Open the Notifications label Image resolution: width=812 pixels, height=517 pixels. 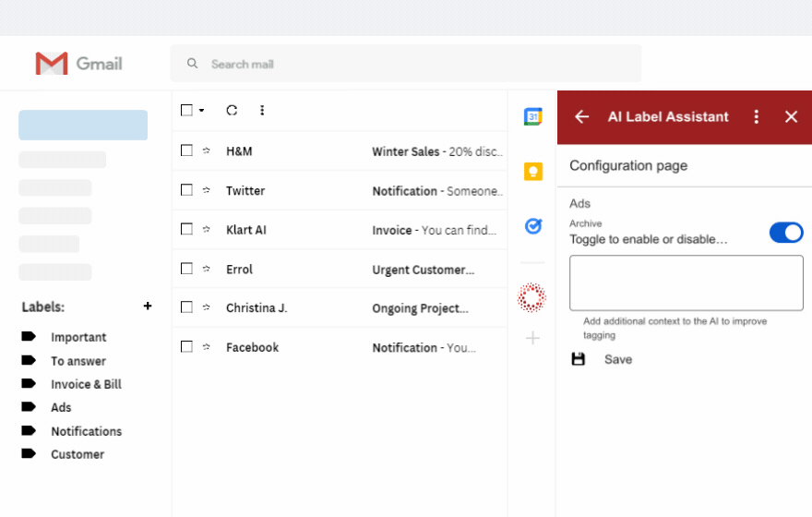click(x=86, y=431)
